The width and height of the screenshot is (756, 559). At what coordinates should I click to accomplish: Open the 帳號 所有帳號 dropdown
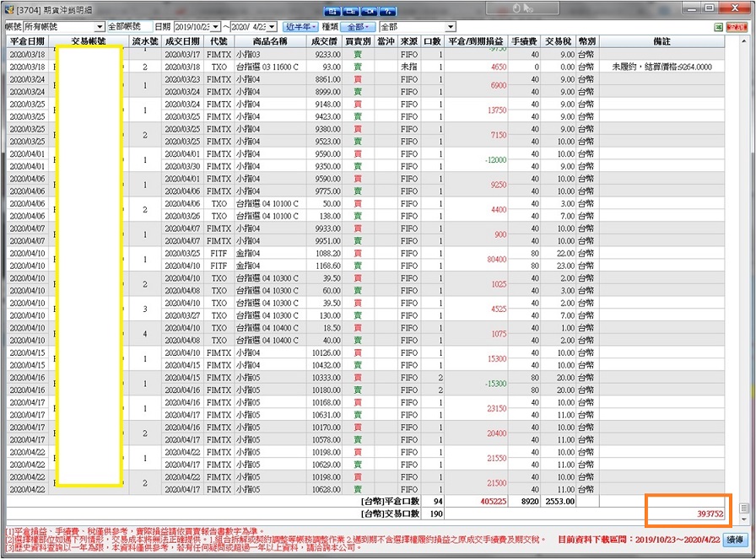coord(100,27)
